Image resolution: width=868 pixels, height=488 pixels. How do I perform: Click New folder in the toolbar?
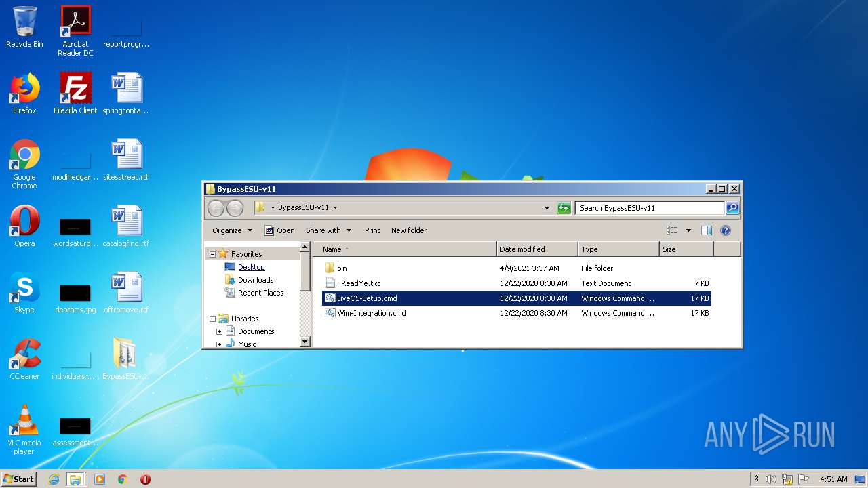coord(409,230)
